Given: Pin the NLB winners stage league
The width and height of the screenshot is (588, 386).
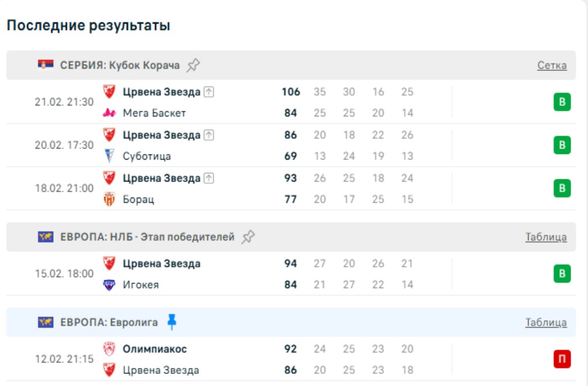Looking at the screenshot, I should pos(248,237).
